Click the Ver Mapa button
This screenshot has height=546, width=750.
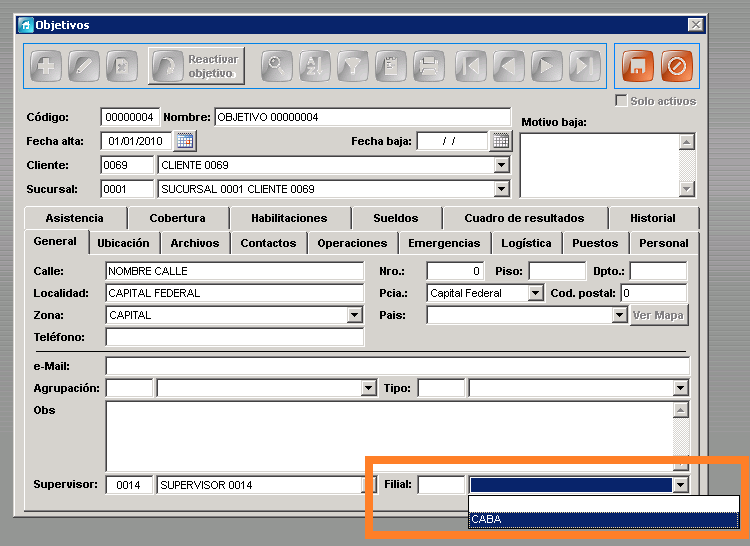(x=659, y=316)
